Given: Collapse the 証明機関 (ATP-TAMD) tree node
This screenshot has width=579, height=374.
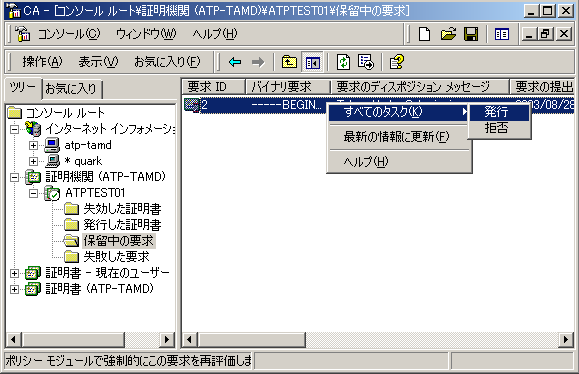Looking at the screenshot, I should (14, 177).
